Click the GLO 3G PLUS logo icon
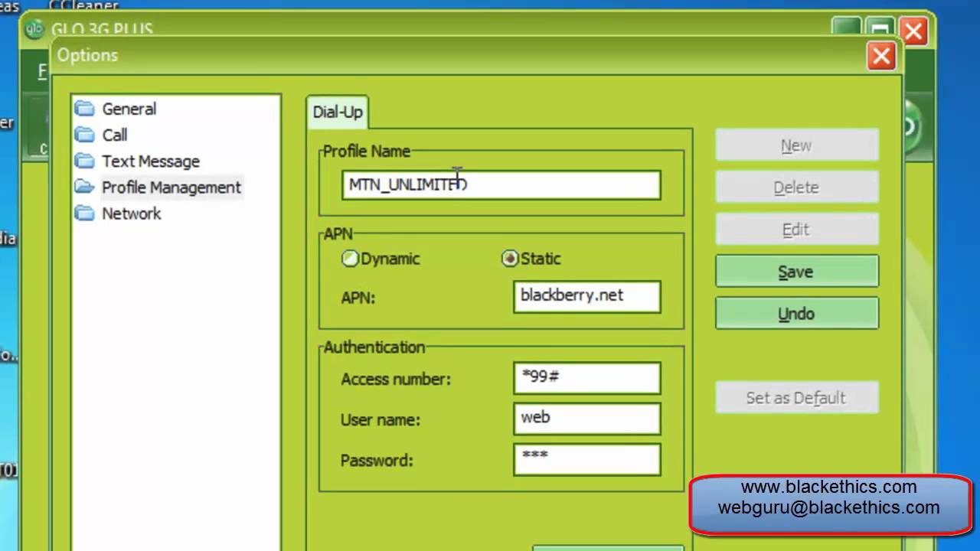The width and height of the screenshot is (980, 551). (35, 30)
